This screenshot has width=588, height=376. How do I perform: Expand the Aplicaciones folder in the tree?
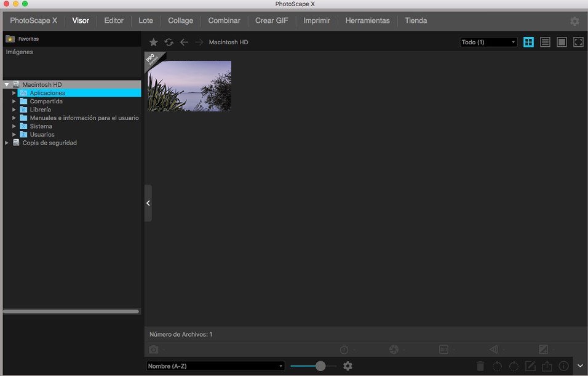point(14,92)
